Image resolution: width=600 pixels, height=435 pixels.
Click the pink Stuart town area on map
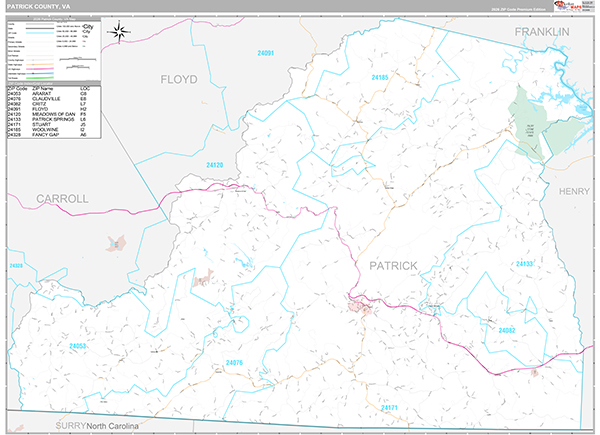[x=360, y=307]
